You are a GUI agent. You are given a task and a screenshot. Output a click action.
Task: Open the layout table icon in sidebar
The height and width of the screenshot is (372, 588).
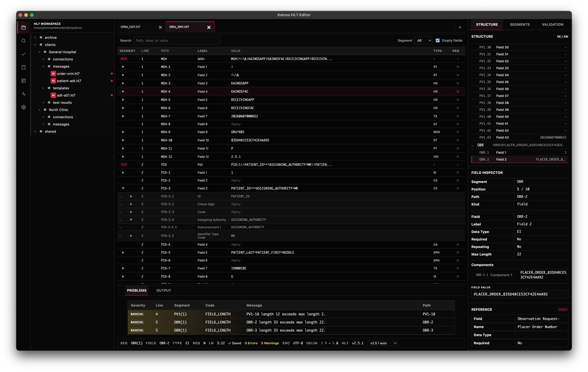point(23,80)
